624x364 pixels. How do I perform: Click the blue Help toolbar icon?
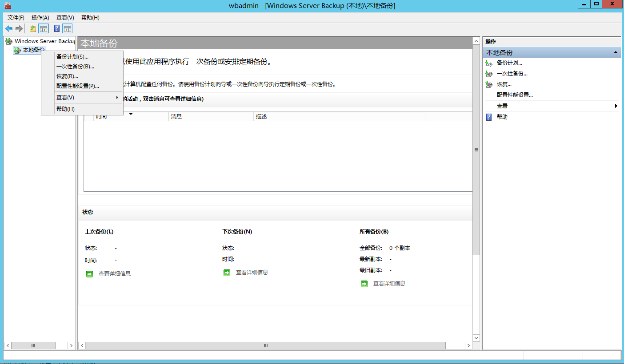click(56, 29)
